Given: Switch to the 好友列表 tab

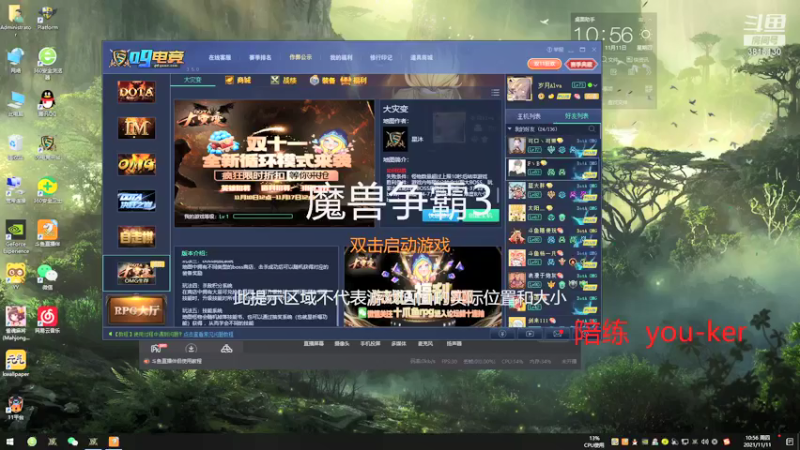Looking at the screenshot, I should [x=576, y=116].
